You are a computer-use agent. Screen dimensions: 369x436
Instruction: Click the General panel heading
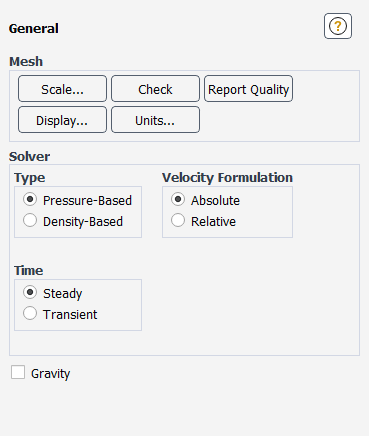click(34, 29)
